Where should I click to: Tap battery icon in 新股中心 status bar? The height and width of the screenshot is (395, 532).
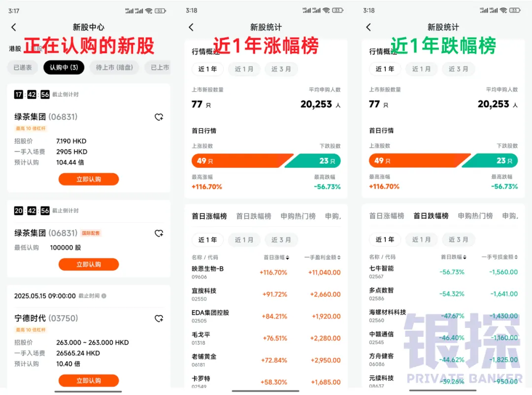[160, 11]
